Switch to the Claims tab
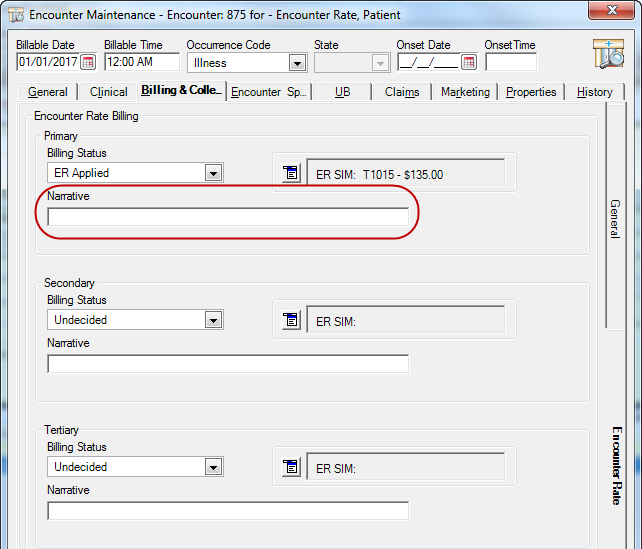 pyautogui.click(x=402, y=92)
